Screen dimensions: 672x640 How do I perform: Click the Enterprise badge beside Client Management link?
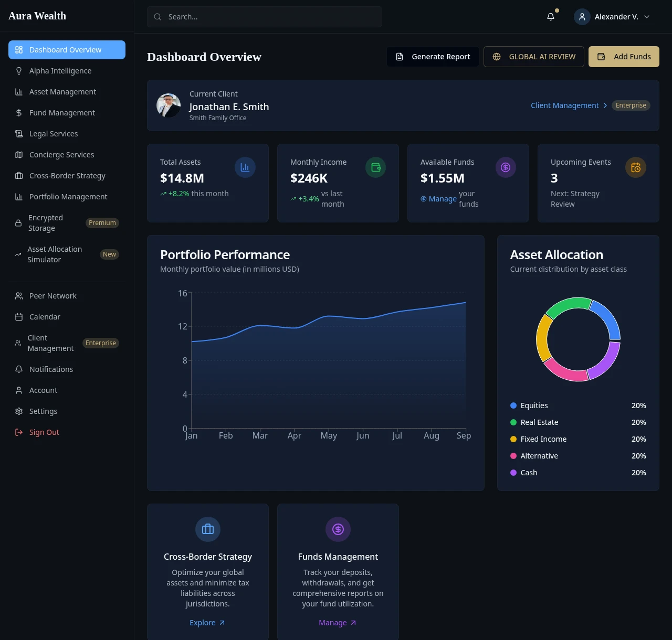point(631,105)
